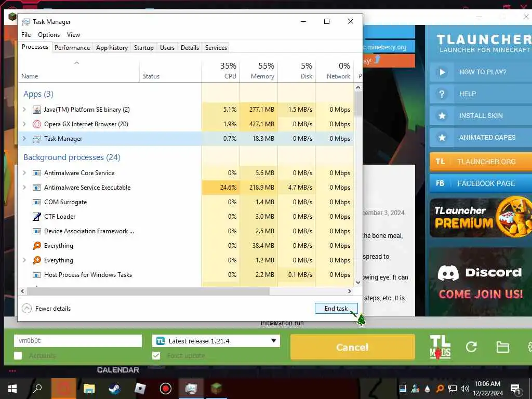Open File Explorer from taskbar
Screen dimensions: 532x399
[89, 389]
